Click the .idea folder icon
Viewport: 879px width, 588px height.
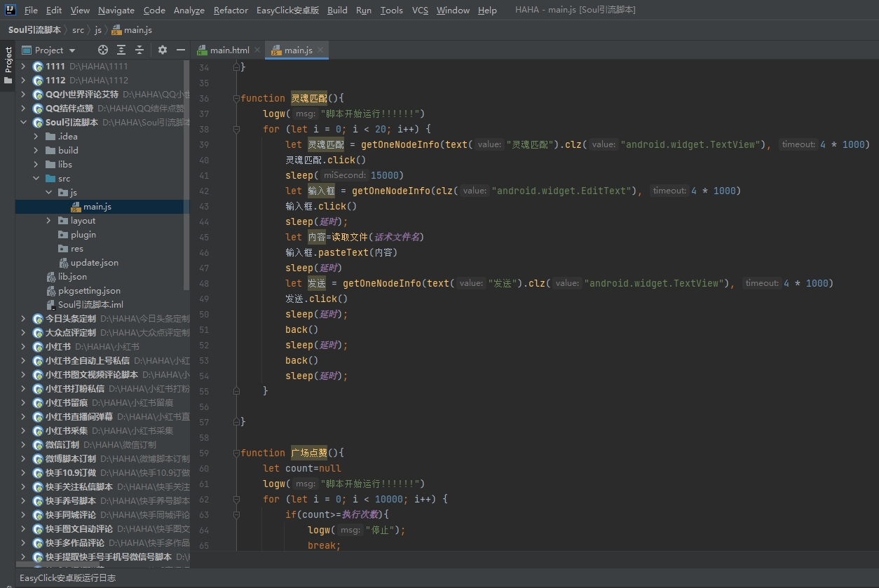50,136
